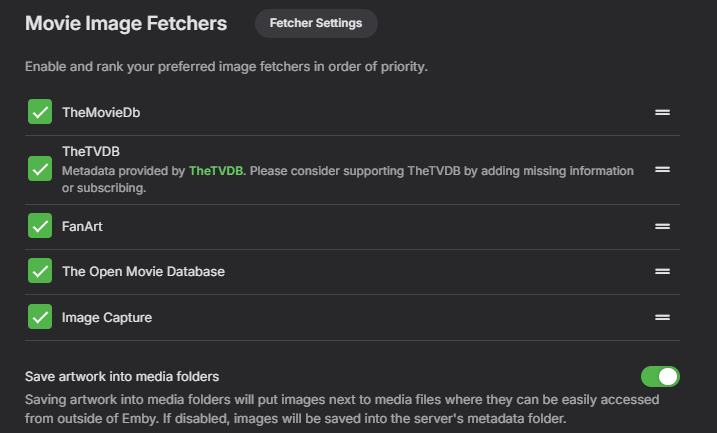Disable the TheTVDB image fetcher checkbox
717x433 pixels.
(40, 169)
